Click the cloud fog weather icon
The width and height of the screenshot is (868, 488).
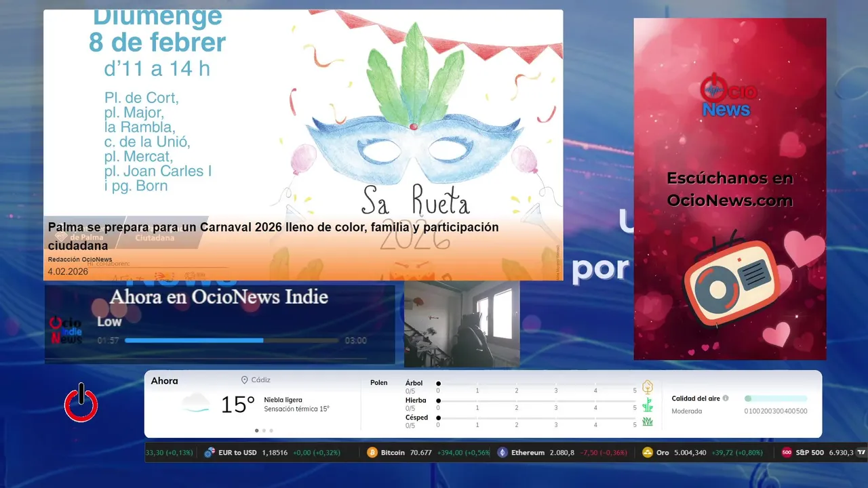click(195, 403)
